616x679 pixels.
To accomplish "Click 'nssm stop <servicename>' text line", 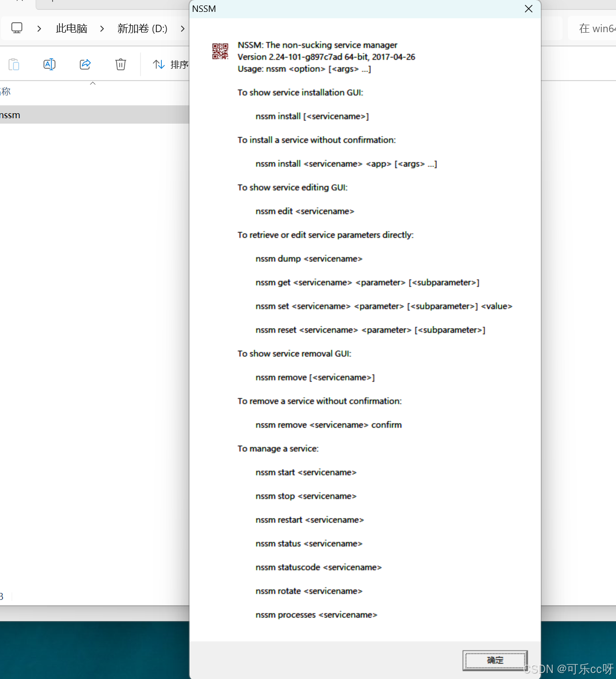I will tap(306, 496).
